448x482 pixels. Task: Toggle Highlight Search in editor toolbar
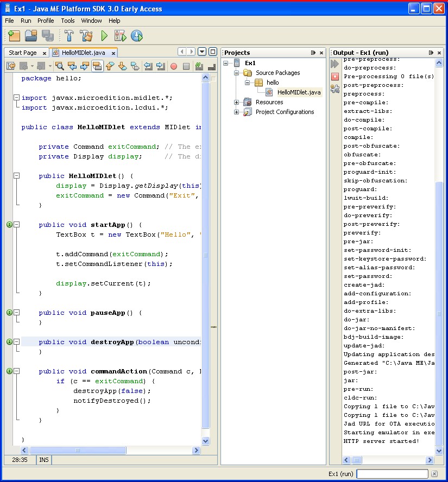97,66
